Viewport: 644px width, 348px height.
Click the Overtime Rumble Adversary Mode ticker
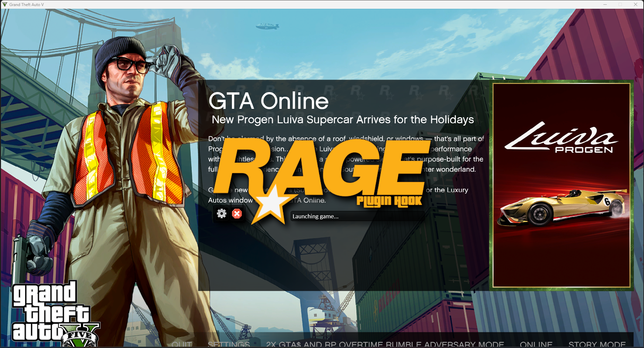385,344
